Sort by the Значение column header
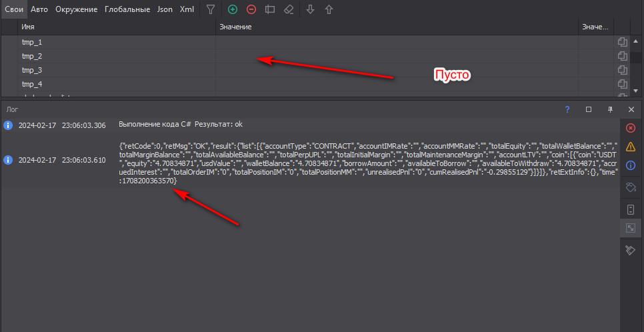 [x=397, y=27]
